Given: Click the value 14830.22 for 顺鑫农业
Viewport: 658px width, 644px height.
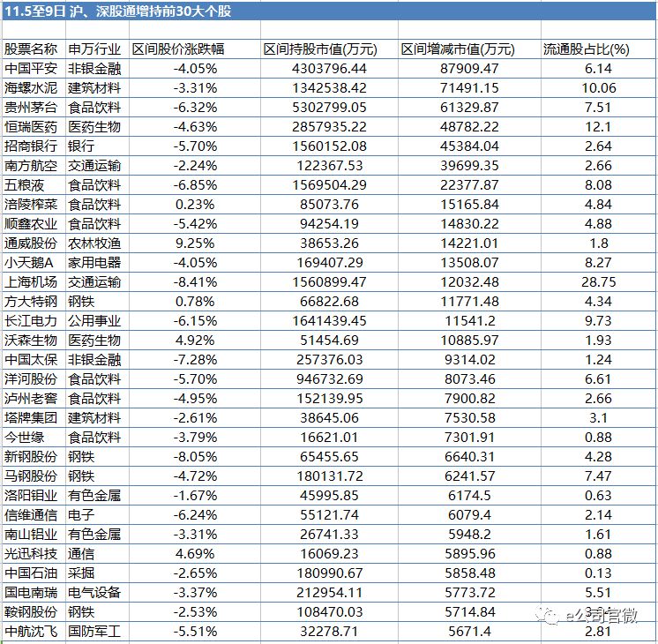Looking at the screenshot, I should 469,223.
